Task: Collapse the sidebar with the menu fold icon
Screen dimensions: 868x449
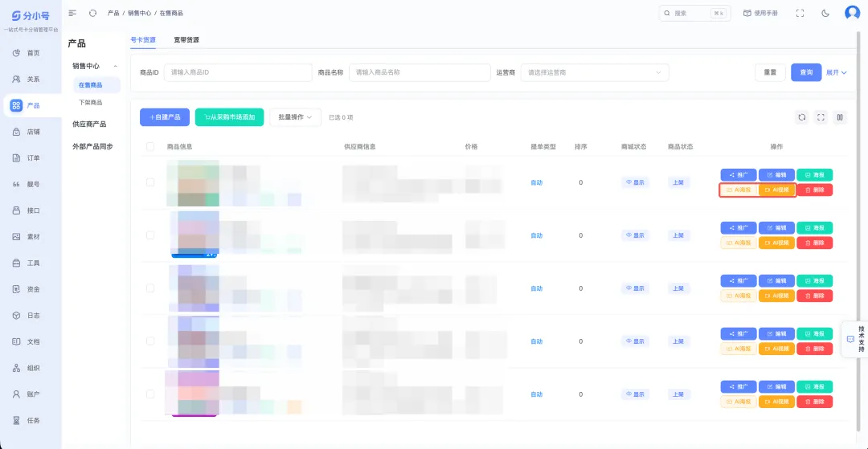Action: click(x=72, y=13)
